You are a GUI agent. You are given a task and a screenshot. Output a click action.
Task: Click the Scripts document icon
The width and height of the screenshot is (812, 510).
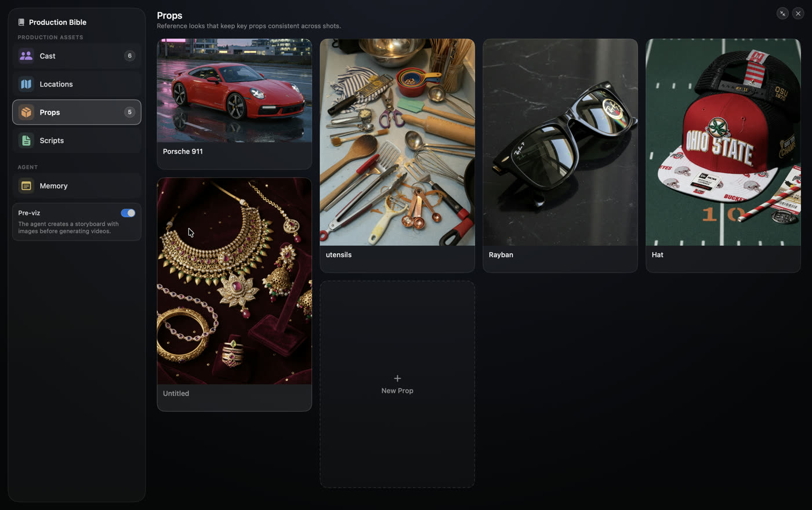point(26,140)
